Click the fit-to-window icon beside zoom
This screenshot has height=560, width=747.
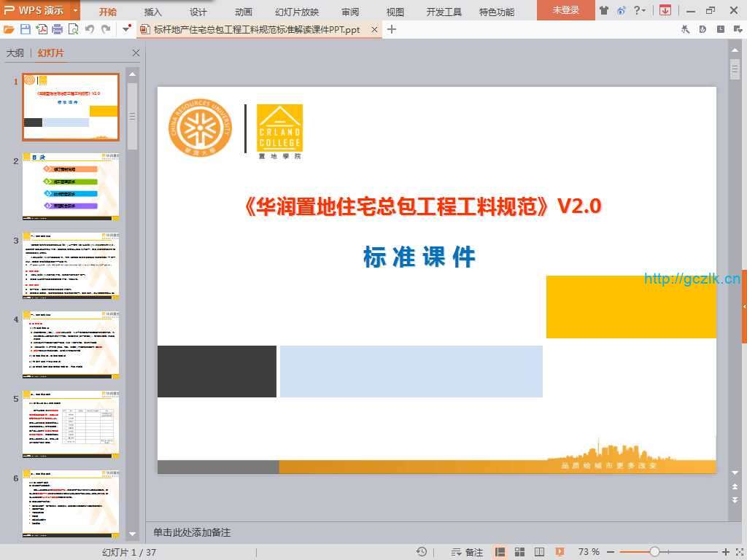[x=738, y=552]
